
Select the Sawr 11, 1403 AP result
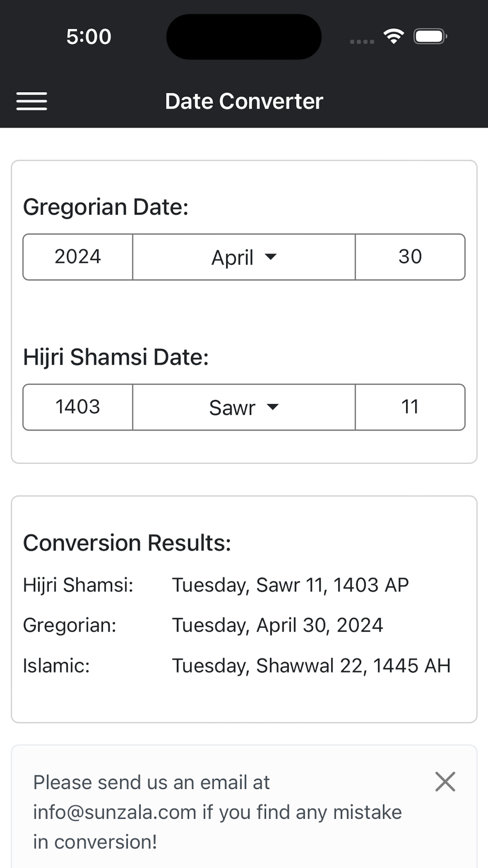[x=290, y=585]
